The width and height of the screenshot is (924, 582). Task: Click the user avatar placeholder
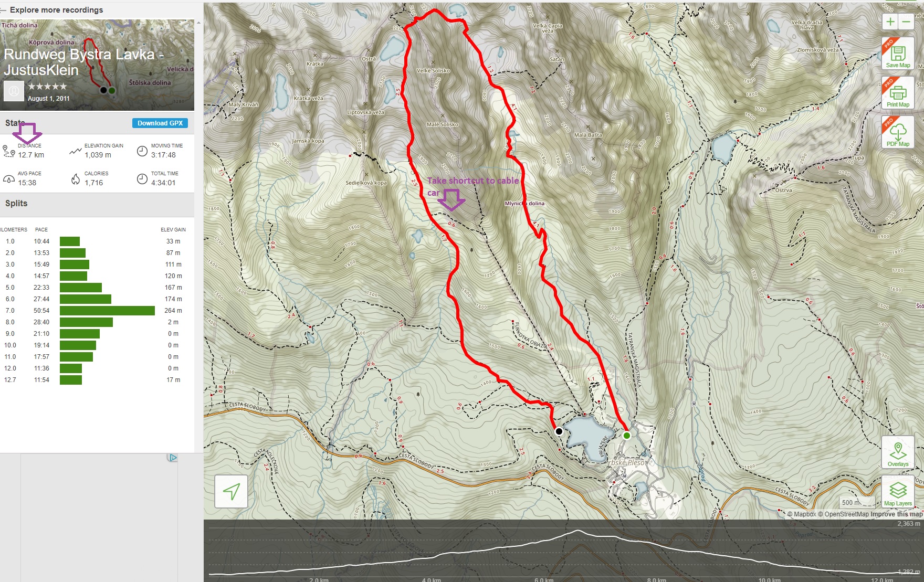tap(14, 91)
